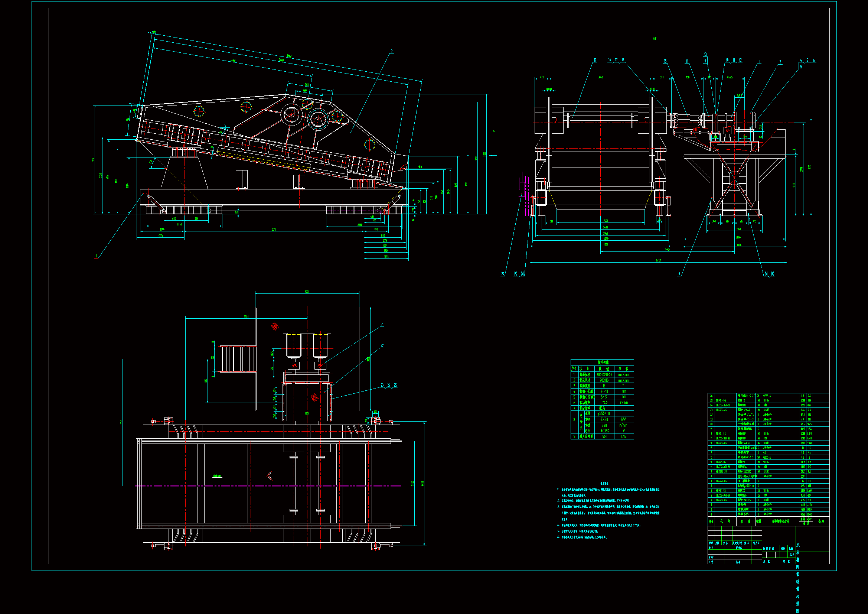
Task: Select callout number 15 above the coupling
Action: (665, 61)
